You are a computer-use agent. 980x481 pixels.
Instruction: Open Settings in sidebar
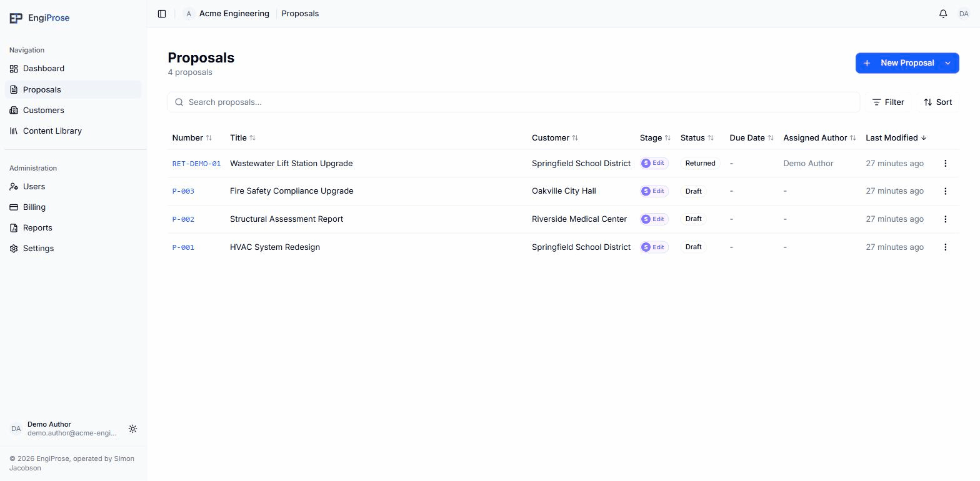click(73, 248)
